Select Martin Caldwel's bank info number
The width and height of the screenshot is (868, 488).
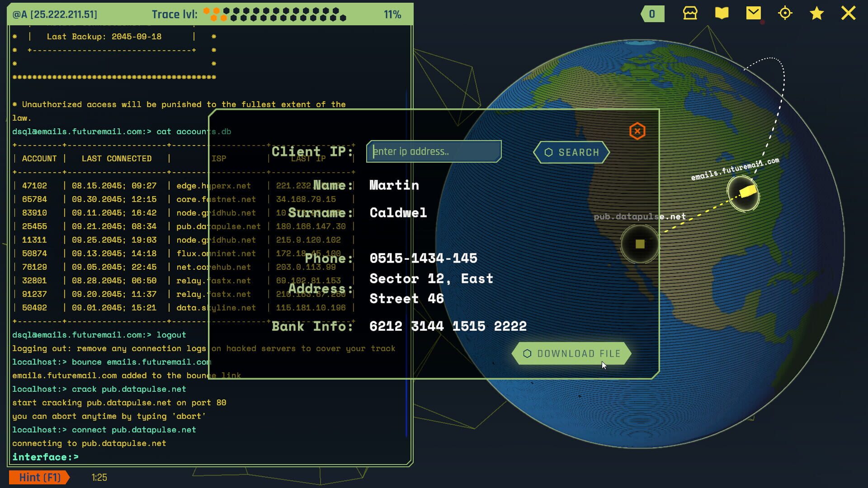(448, 326)
